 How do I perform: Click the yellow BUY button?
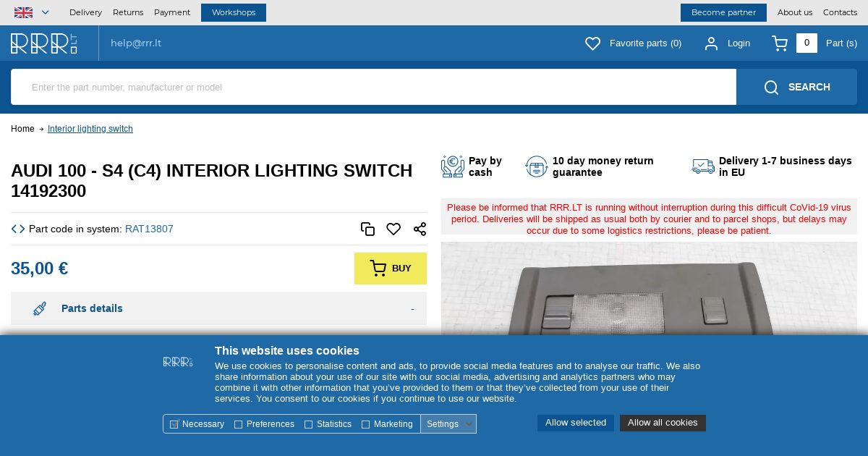[391, 269]
